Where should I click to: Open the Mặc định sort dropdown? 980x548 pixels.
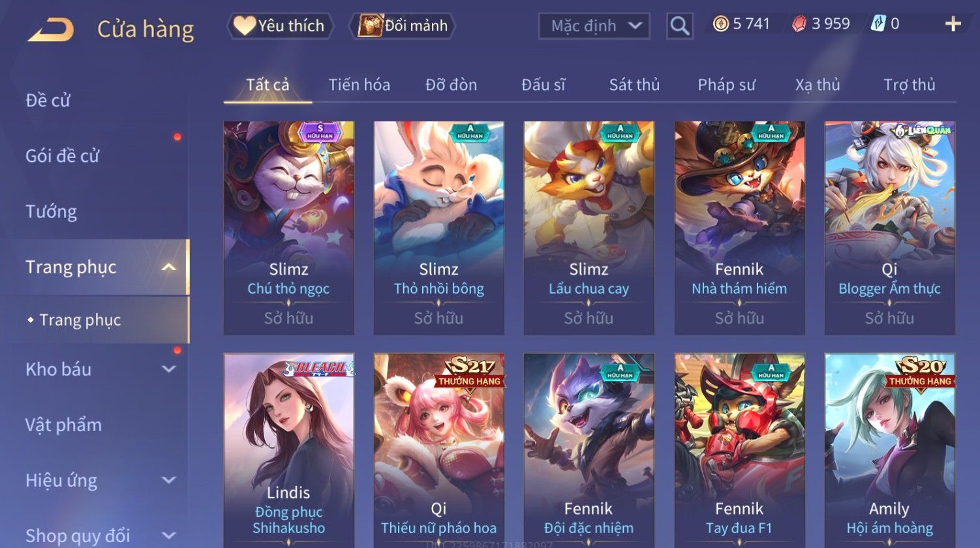(594, 26)
